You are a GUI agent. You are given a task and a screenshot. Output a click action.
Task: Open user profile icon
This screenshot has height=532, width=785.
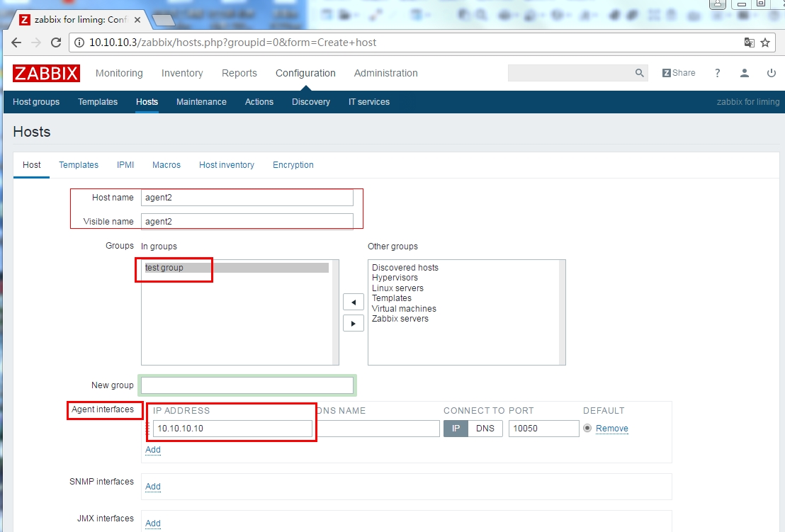[x=745, y=73]
